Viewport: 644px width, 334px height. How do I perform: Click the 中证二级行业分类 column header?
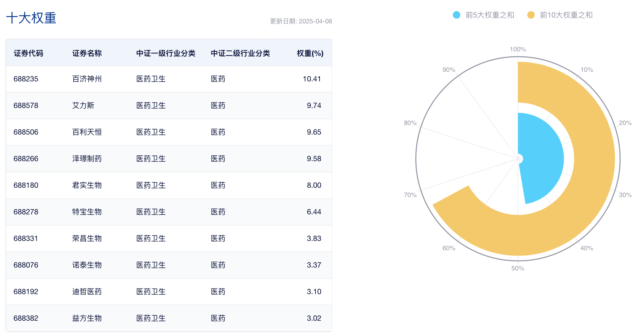240,53
